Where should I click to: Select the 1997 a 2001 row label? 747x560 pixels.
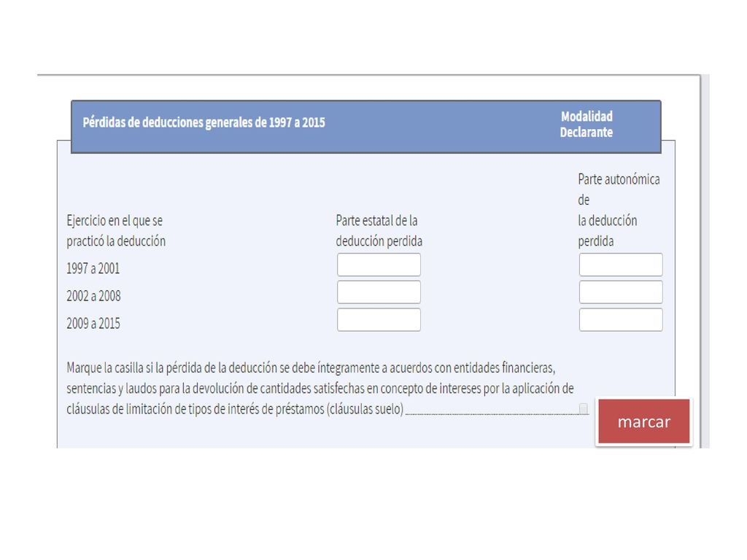[x=93, y=268]
